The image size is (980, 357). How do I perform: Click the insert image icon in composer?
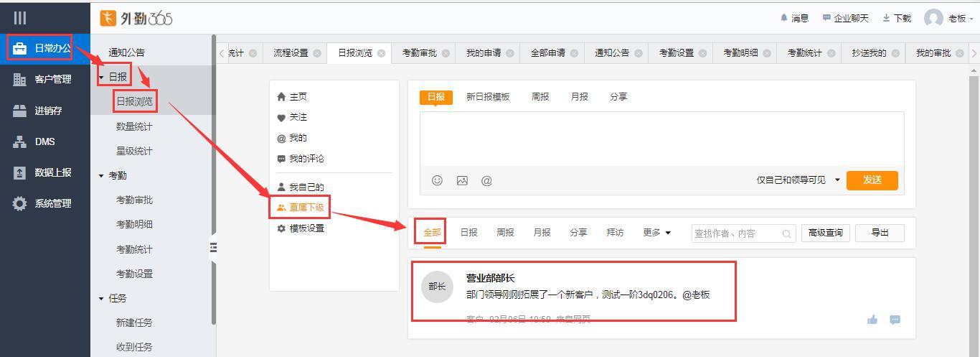click(462, 180)
